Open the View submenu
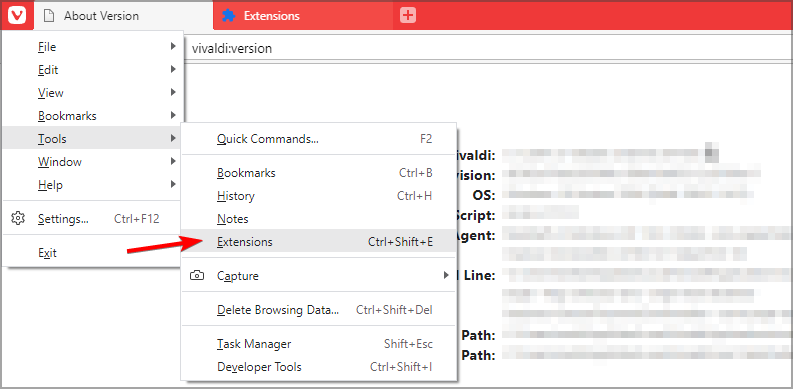 point(93,93)
